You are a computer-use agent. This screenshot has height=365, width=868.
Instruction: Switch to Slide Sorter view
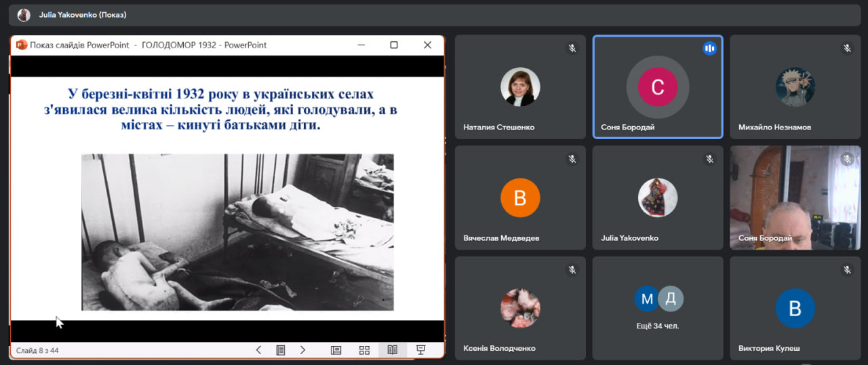coord(364,350)
